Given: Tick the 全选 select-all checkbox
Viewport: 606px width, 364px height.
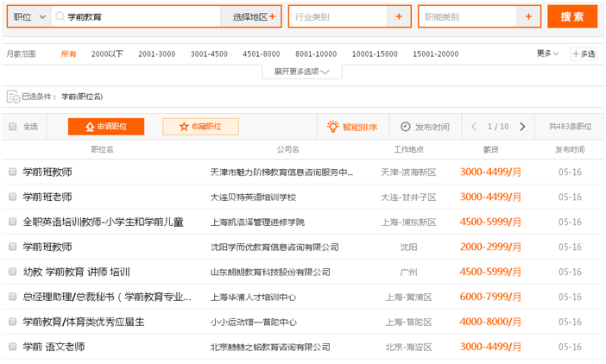Looking at the screenshot, I should click(x=13, y=127).
